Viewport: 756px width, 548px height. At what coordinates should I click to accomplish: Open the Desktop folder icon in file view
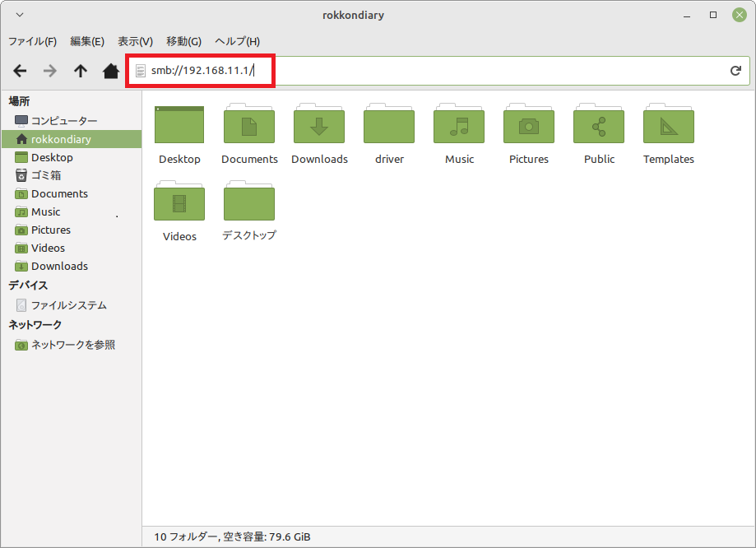[x=179, y=124]
